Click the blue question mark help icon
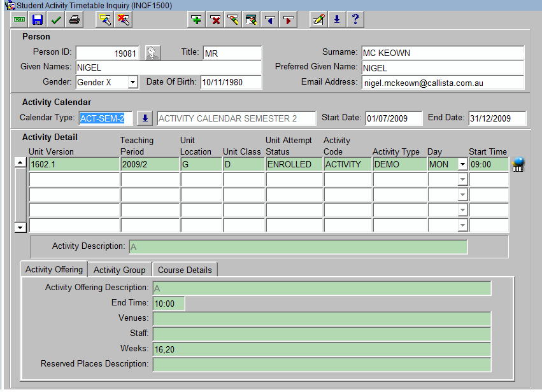The width and height of the screenshot is (542, 392). click(355, 20)
